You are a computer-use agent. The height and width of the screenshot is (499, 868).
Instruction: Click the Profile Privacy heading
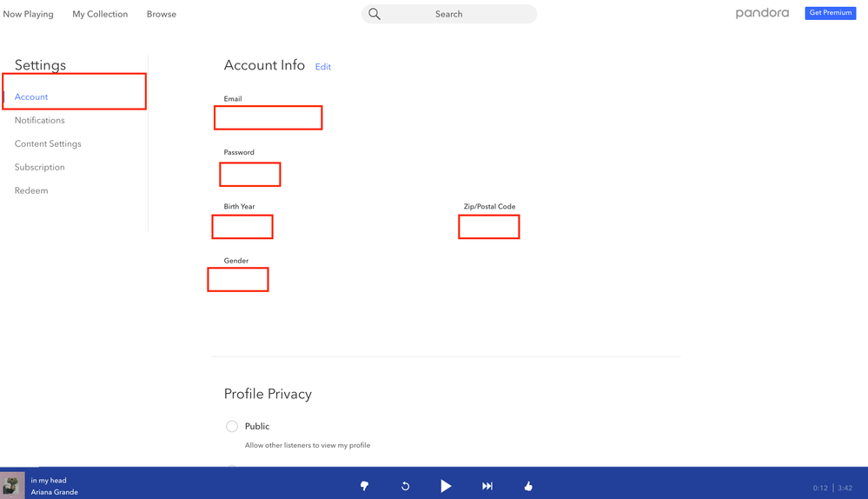click(268, 394)
